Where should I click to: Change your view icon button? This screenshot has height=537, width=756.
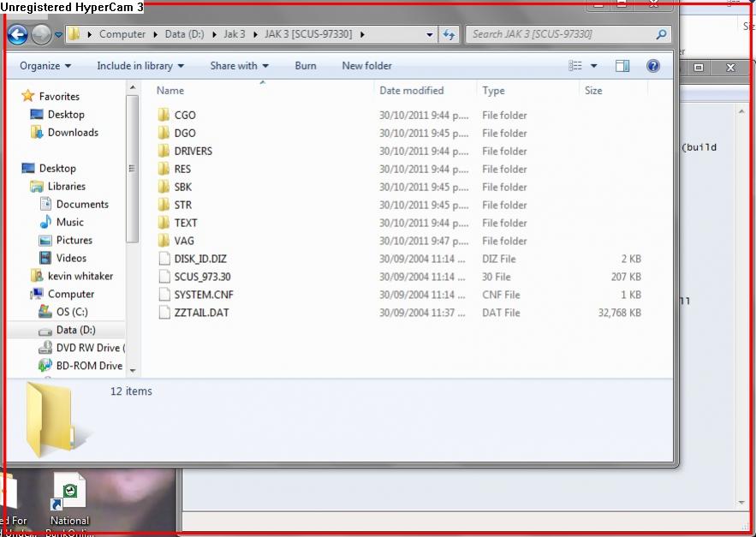coord(575,66)
